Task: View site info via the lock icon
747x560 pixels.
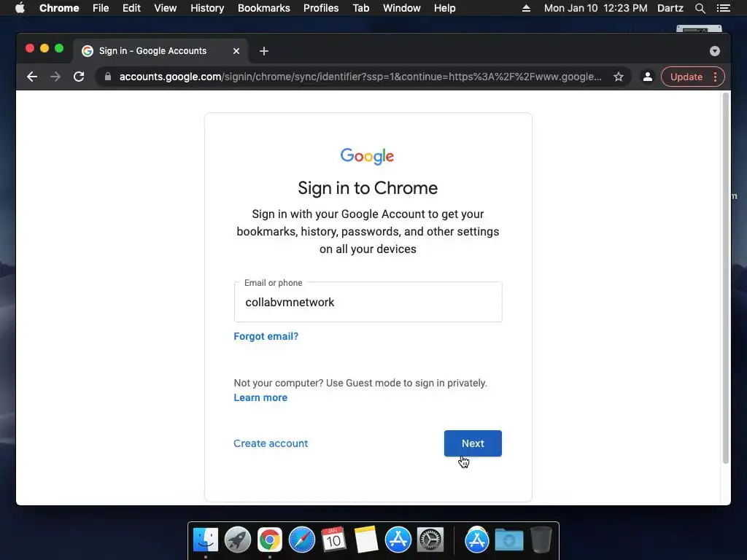Action: (108, 77)
